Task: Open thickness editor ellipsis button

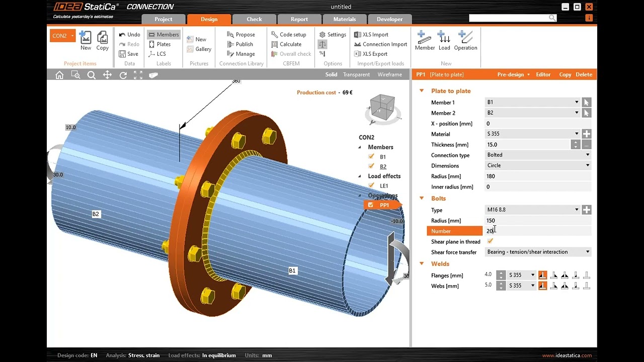Action: [x=586, y=144]
